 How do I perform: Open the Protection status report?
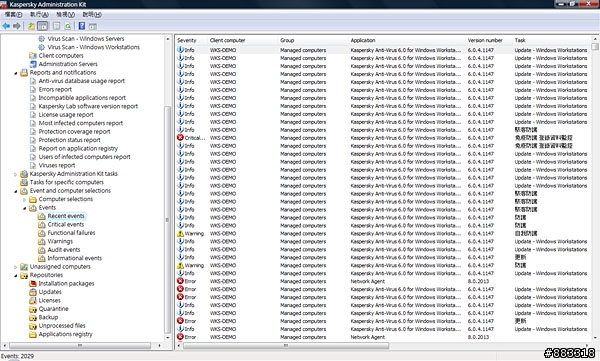pyautogui.click(x=69, y=140)
